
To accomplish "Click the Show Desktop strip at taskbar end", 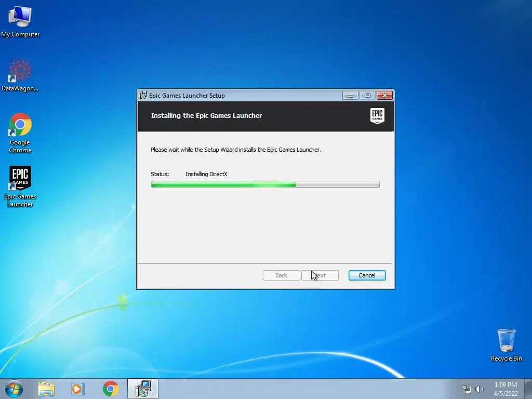I will (x=528, y=389).
